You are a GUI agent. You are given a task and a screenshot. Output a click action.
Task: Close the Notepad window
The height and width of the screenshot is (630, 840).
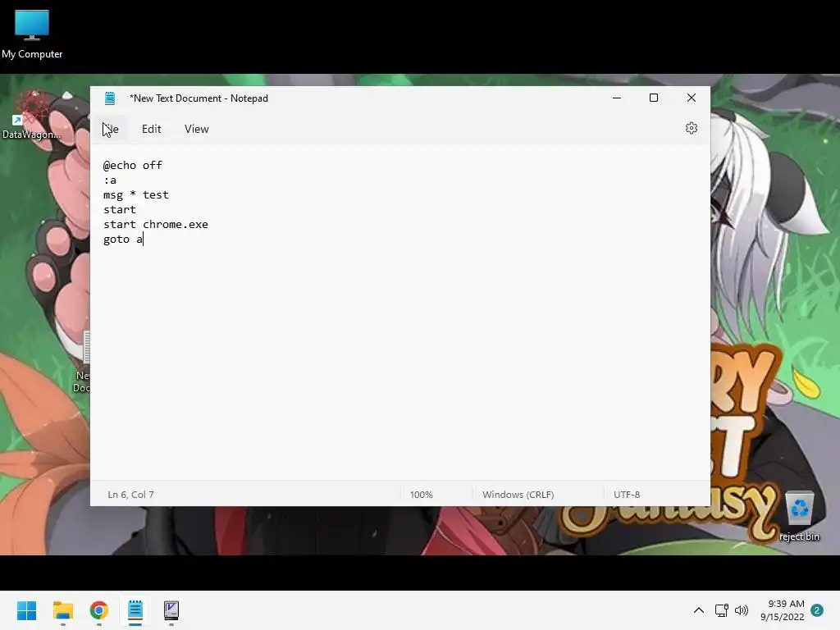pyautogui.click(x=691, y=98)
